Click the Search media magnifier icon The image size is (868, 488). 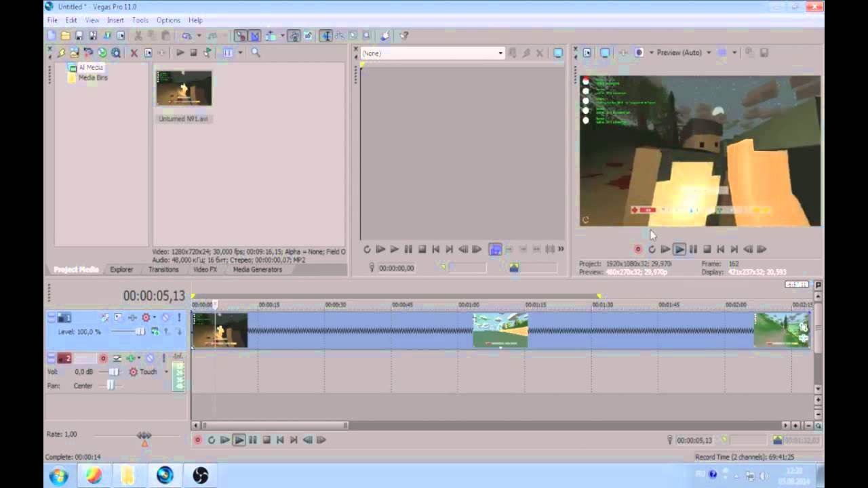(255, 52)
